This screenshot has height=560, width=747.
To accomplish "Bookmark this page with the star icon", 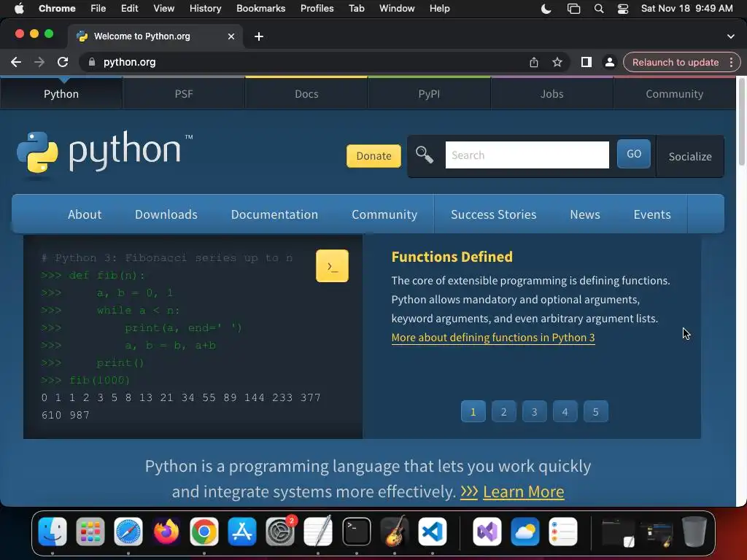I will point(557,63).
